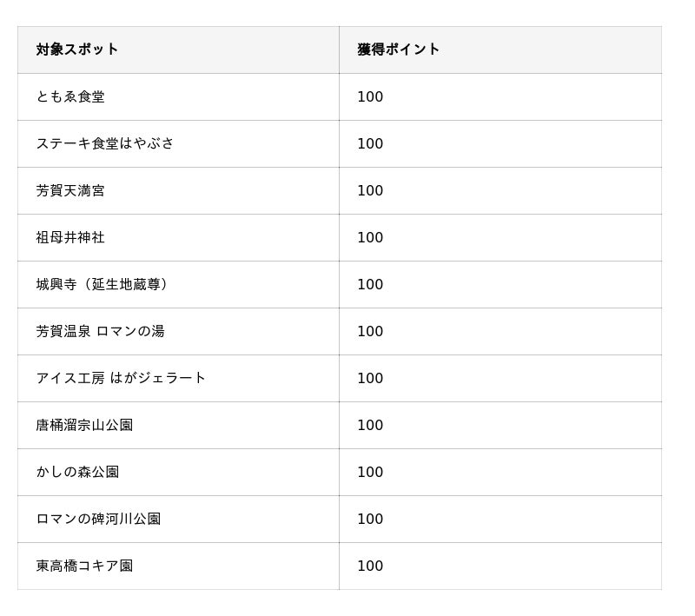695x616 pixels.
Task: Click the points value for ロマンの湯
Action: click(x=370, y=332)
